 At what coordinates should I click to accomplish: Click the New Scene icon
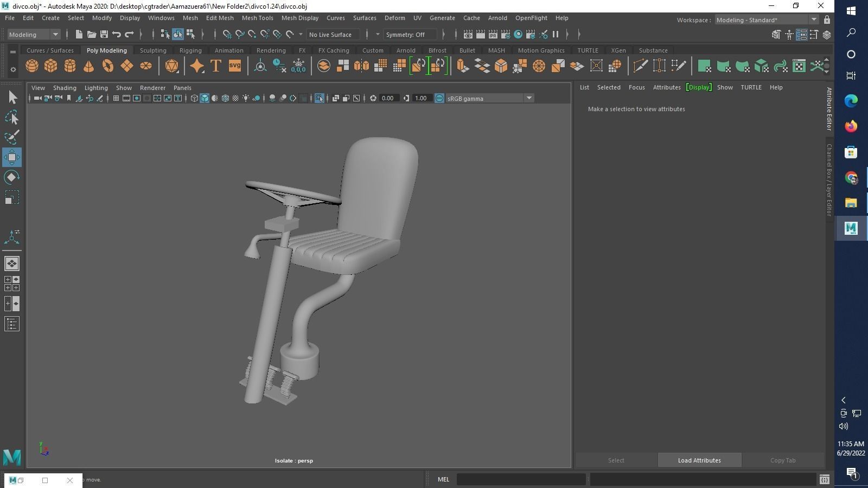coord(79,34)
